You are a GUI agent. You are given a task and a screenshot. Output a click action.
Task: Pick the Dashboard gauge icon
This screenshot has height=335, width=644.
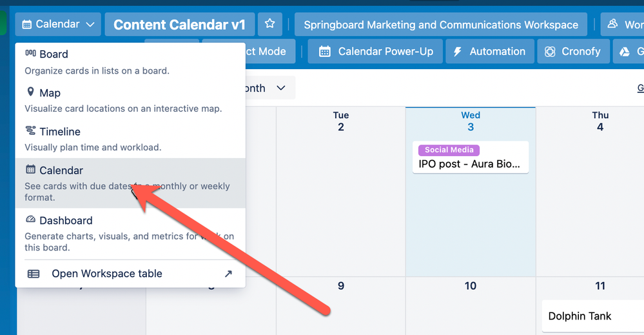(x=30, y=219)
